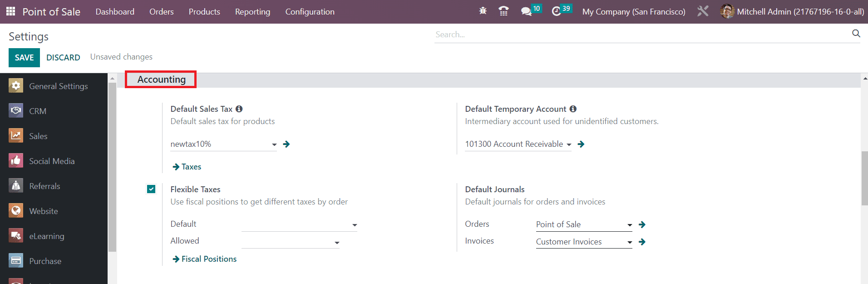Click the 'Unsaved changes' status text

pyautogui.click(x=121, y=57)
